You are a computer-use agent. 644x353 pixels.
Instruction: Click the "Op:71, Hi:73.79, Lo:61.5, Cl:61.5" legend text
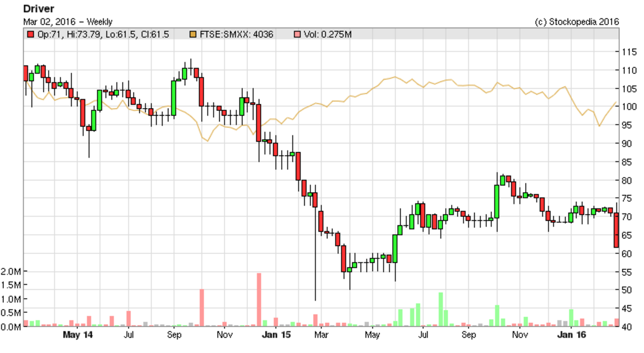(103, 35)
